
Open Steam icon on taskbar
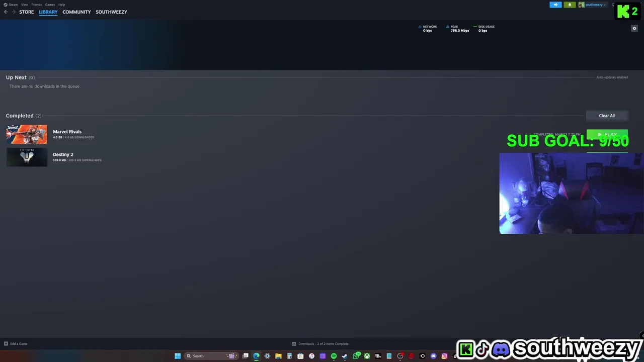(x=345, y=356)
